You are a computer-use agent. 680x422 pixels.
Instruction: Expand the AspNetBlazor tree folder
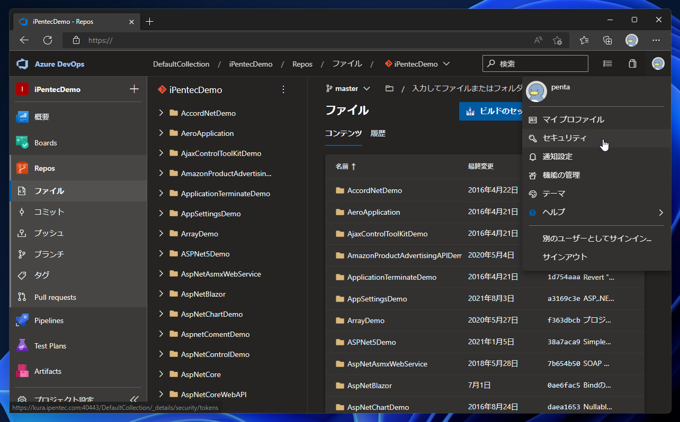click(x=161, y=294)
